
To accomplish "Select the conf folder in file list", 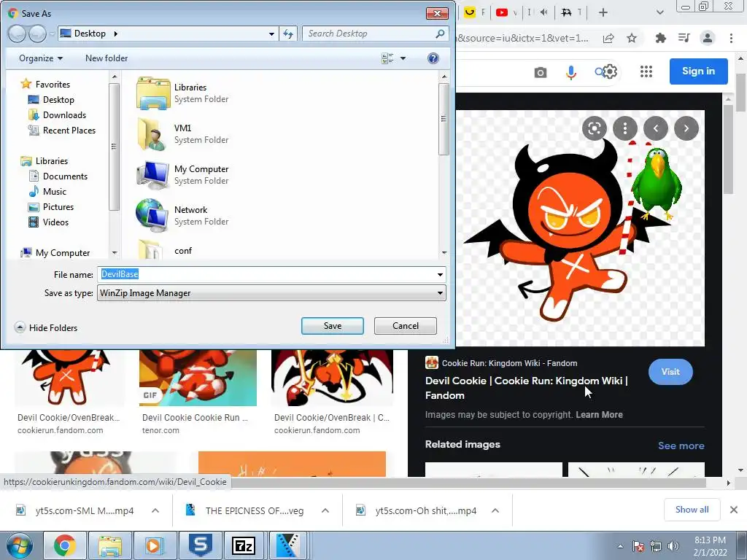I will point(183,251).
